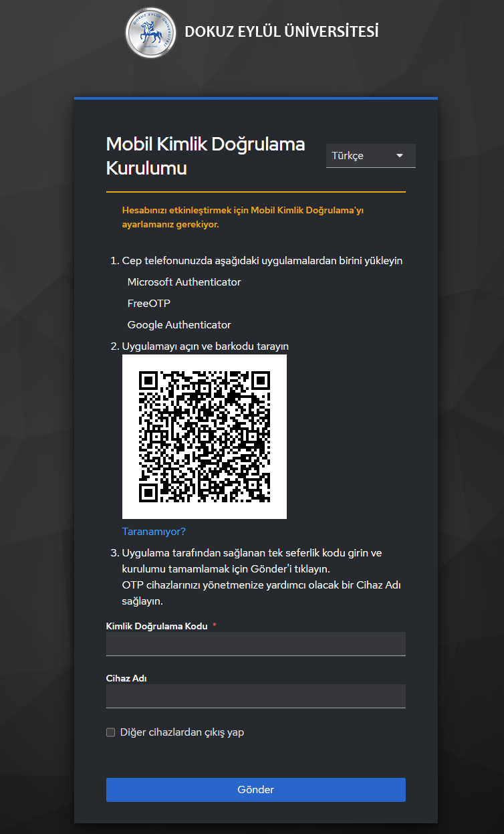The height and width of the screenshot is (834, 504).
Task: Click the DOKUZ EYLÜL ÜNİVERSİTESİ header text
Action: [281, 31]
